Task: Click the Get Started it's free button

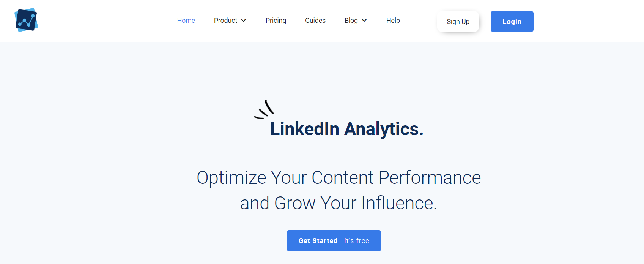Action: 334,241
